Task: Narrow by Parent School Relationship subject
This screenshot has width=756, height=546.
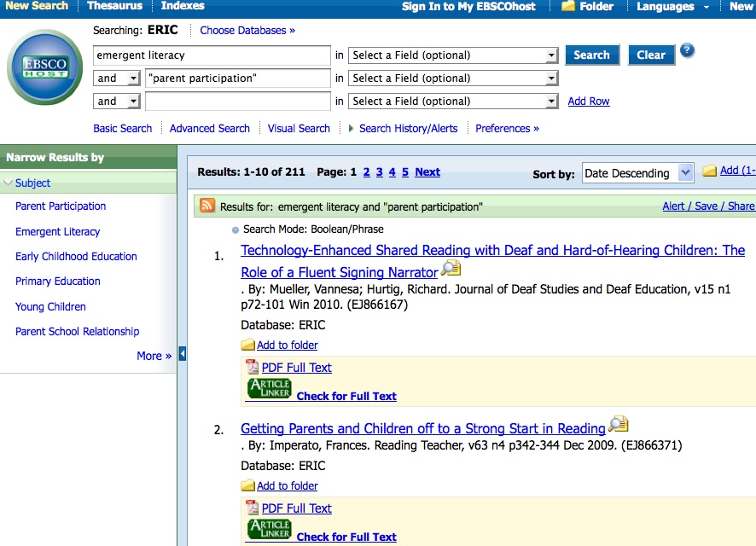Action: click(x=77, y=332)
